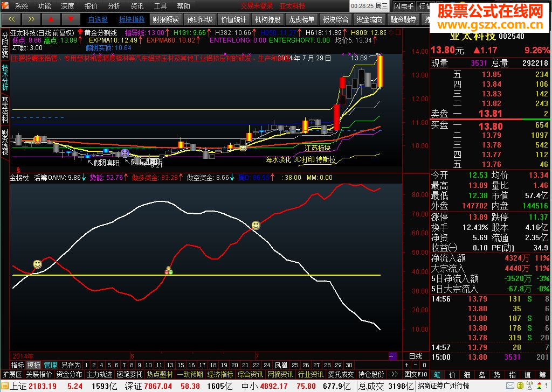The height and width of the screenshot is (392, 552).
Task: Click the 资金流向 toolbar button
Action: [x=369, y=19]
